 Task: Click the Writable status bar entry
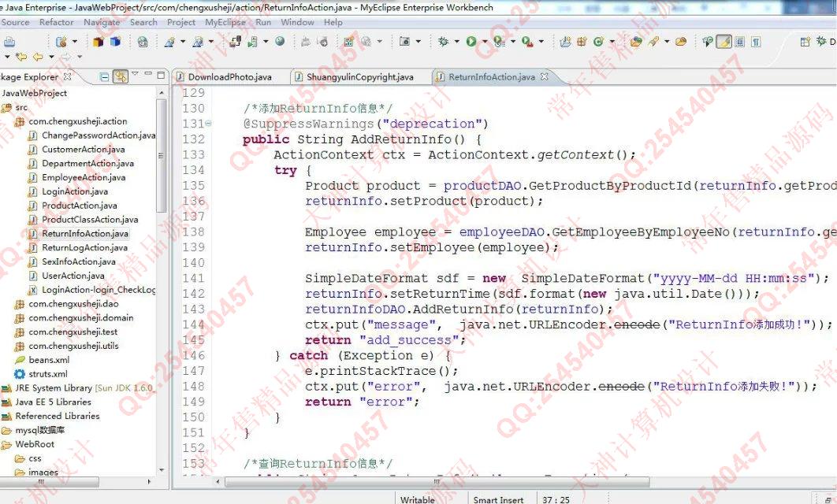click(x=418, y=500)
